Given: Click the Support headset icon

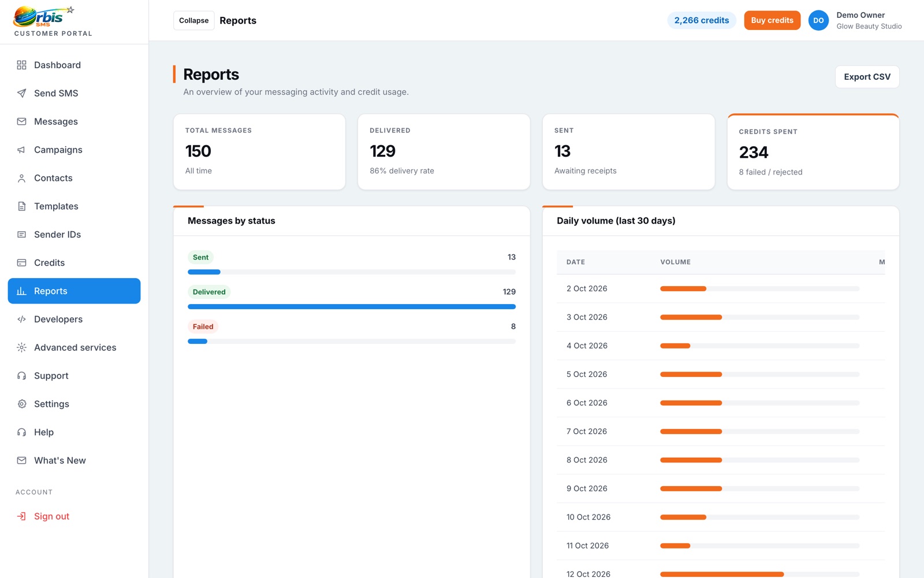Looking at the screenshot, I should 21,376.
